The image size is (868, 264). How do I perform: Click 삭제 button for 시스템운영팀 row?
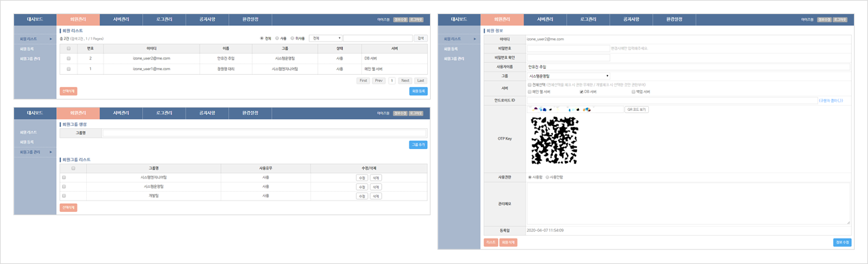[376, 187]
